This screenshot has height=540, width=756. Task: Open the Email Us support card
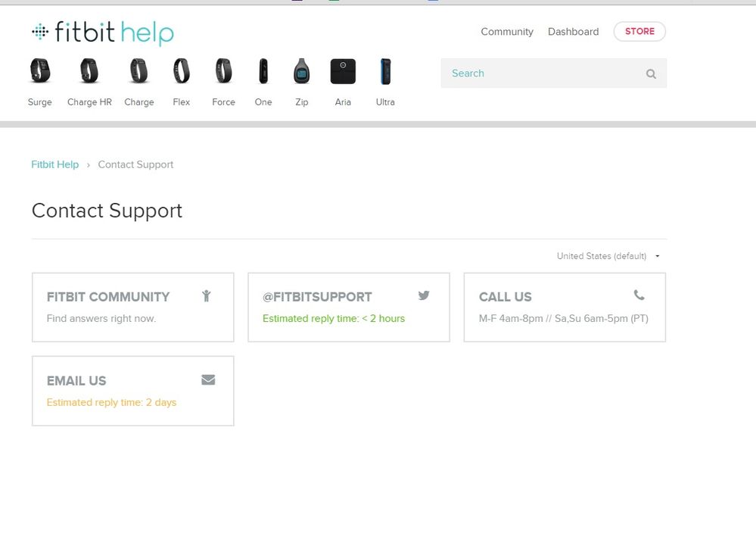pyautogui.click(x=133, y=391)
